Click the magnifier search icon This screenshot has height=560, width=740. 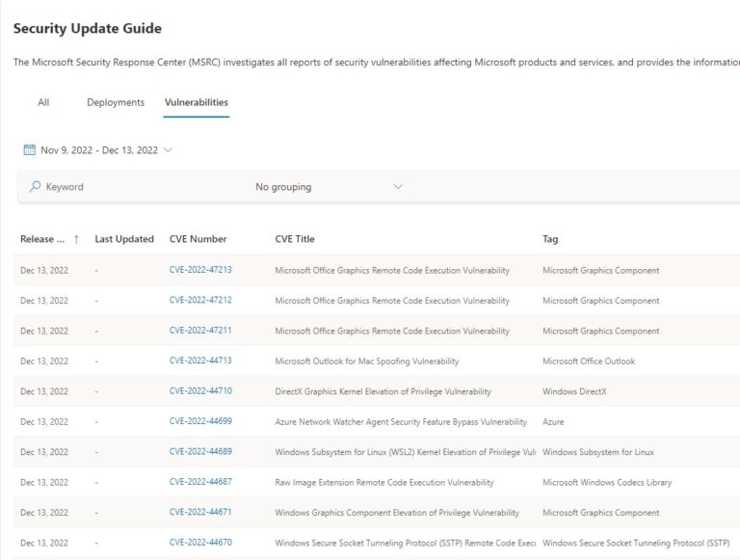(x=36, y=187)
